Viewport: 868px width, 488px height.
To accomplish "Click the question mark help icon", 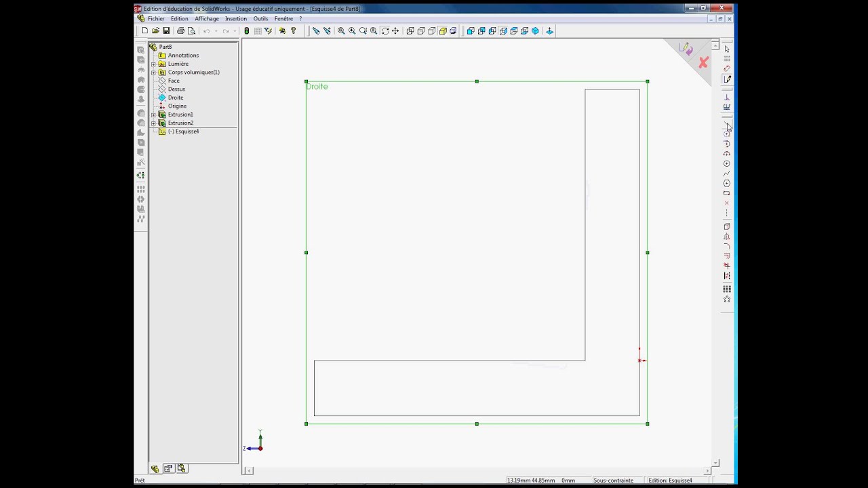I will coord(293,30).
